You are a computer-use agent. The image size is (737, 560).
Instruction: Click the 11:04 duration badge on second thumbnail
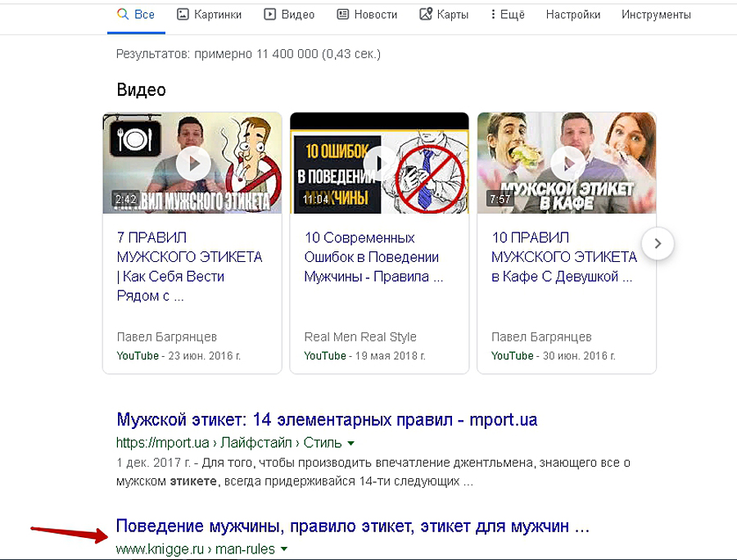click(316, 199)
